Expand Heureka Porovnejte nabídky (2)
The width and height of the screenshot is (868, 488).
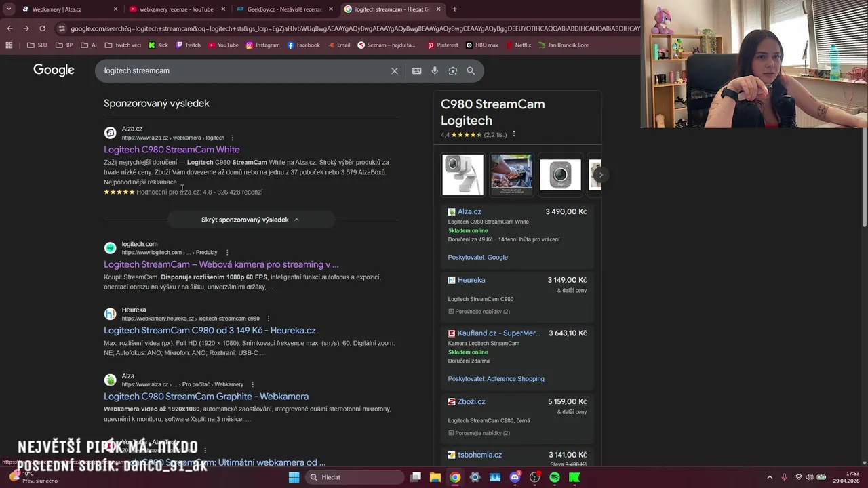click(479, 312)
